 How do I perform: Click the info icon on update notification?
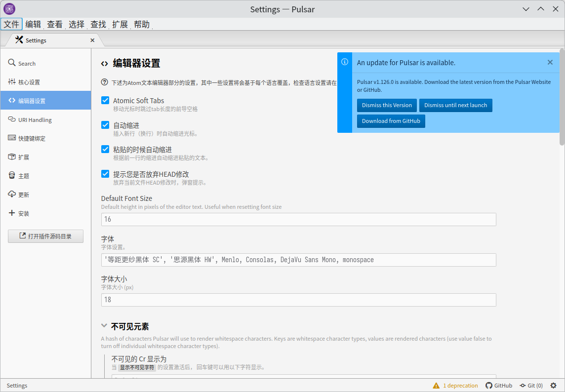click(x=345, y=62)
